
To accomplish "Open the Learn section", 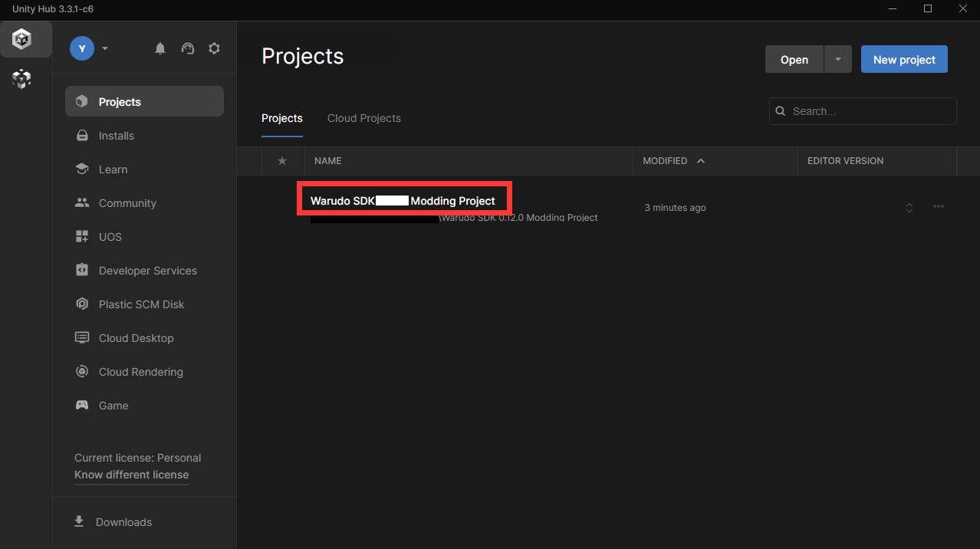I will (x=113, y=169).
